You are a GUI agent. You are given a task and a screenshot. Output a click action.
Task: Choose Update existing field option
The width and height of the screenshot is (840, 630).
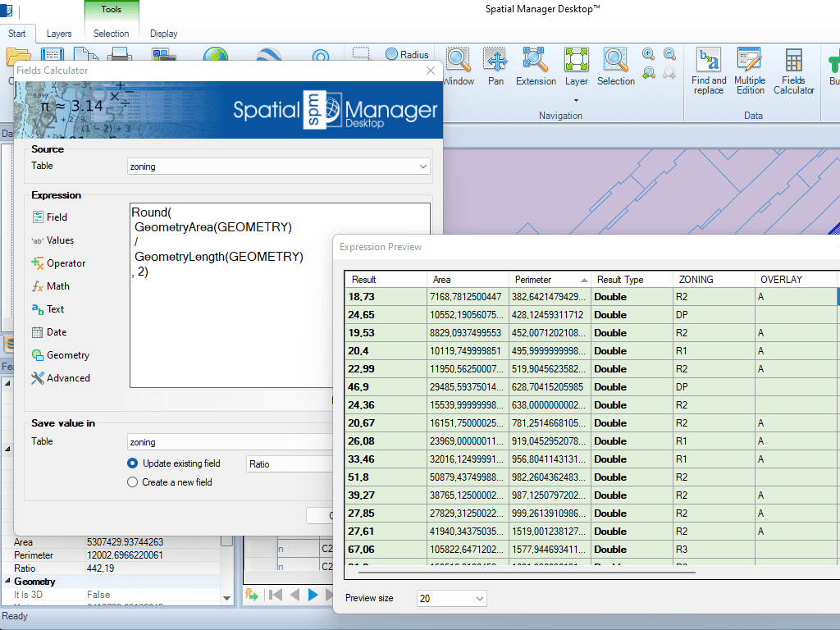click(x=174, y=463)
